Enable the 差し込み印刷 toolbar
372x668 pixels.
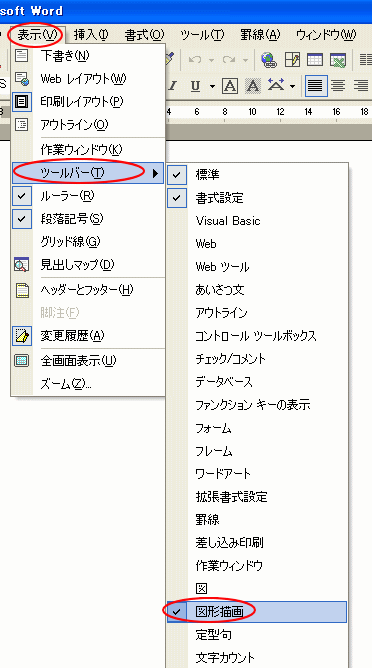point(257,543)
